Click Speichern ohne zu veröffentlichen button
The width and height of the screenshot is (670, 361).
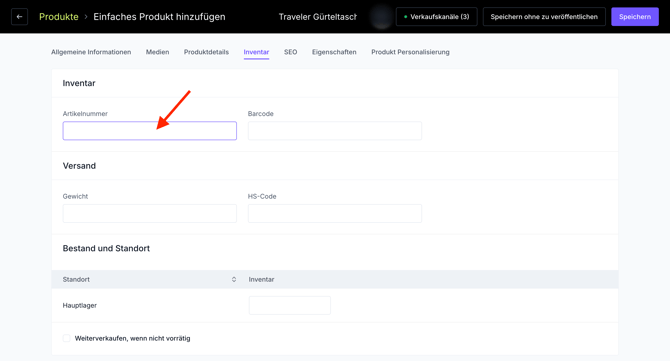coord(544,17)
